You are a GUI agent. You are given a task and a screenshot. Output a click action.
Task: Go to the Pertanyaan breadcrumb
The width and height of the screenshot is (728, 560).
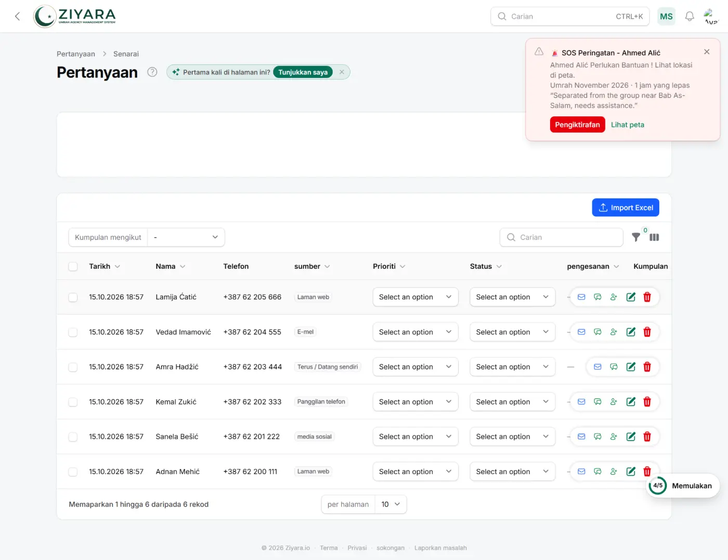76,54
